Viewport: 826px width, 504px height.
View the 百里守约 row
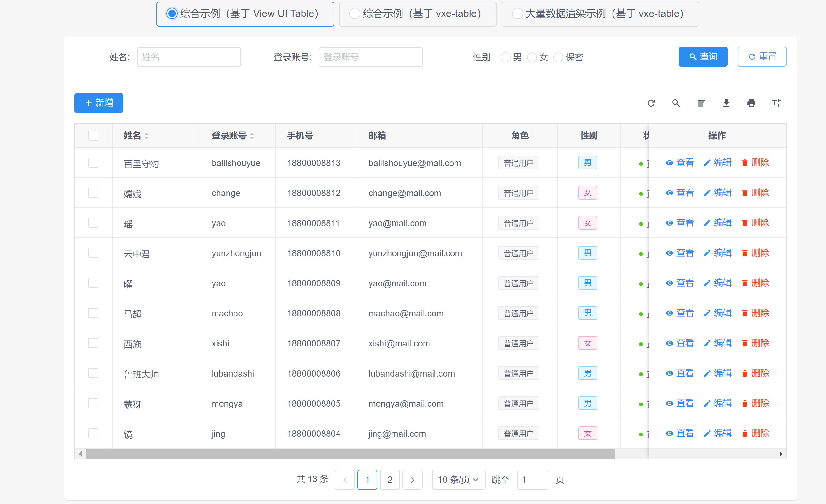click(x=680, y=163)
